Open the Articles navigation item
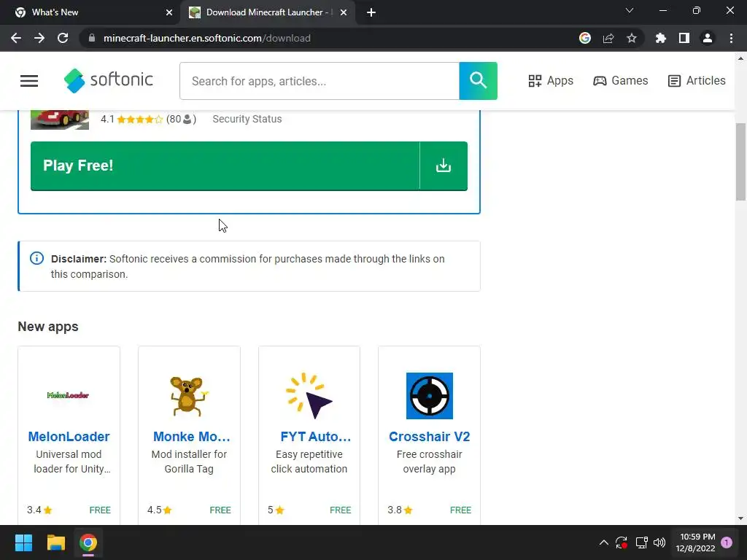The height and width of the screenshot is (560, 747). coord(697,81)
